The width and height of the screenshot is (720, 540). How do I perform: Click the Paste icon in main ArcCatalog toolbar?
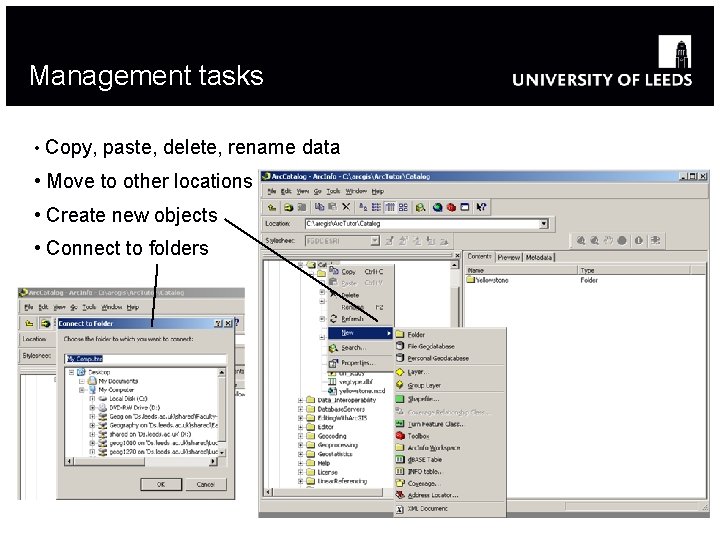pos(333,207)
